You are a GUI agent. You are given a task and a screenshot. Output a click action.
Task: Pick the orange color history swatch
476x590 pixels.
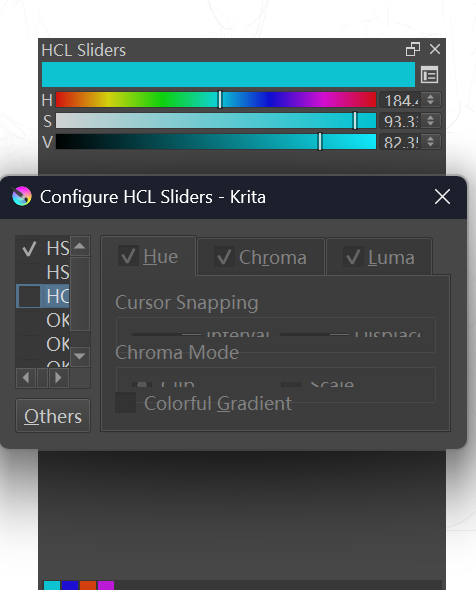click(88, 585)
